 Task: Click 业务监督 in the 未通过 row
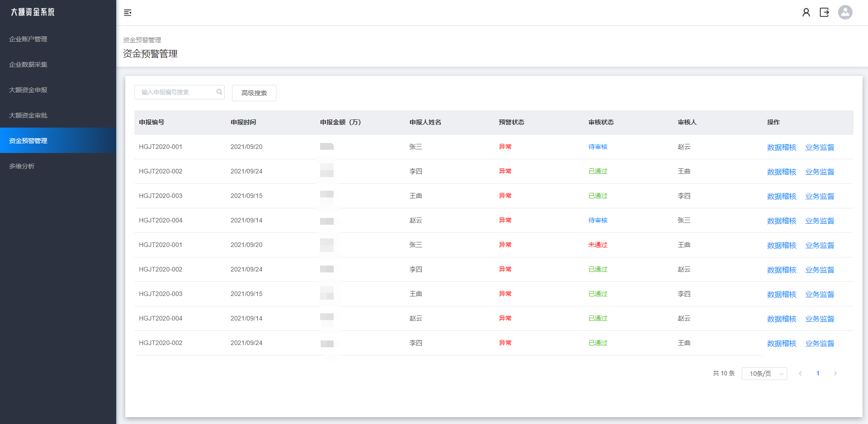point(820,245)
